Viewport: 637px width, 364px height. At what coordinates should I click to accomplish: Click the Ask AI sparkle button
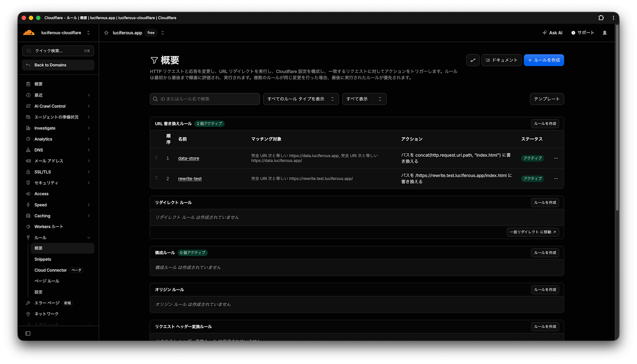pyautogui.click(x=553, y=33)
